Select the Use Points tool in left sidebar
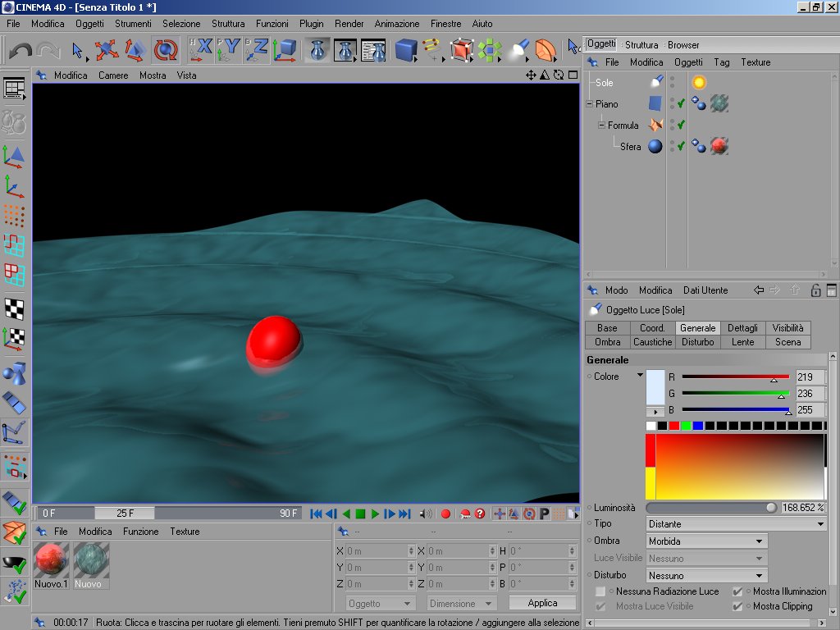The image size is (840, 630). 14,216
